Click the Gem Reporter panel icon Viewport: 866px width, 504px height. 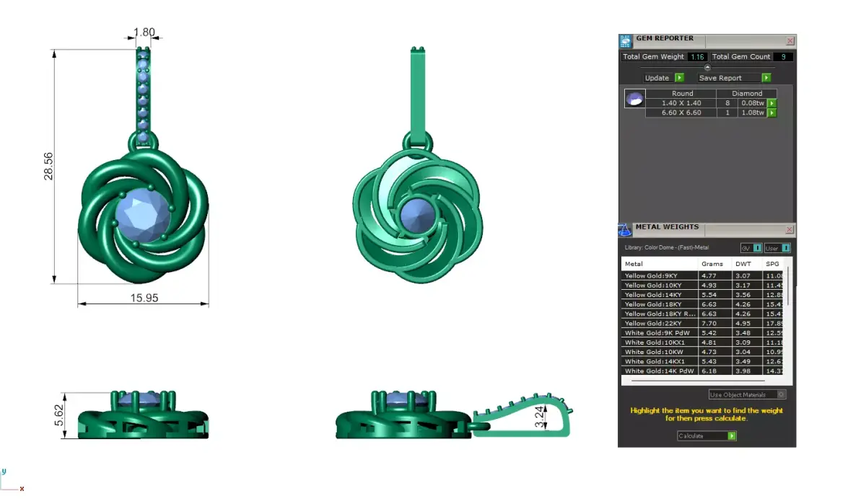point(626,41)
